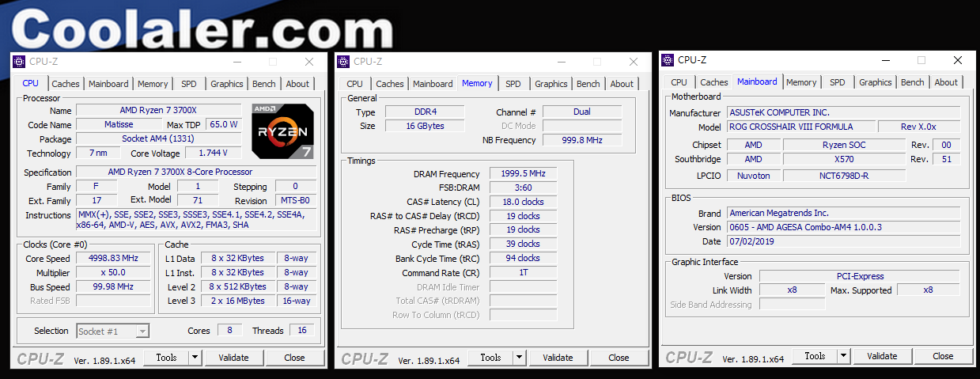Click the CPU-Z title bar icon in the rightmost Mainboard window
This screenshot has height=379, width=980.
pyautogui.click(x=668, y=60)
